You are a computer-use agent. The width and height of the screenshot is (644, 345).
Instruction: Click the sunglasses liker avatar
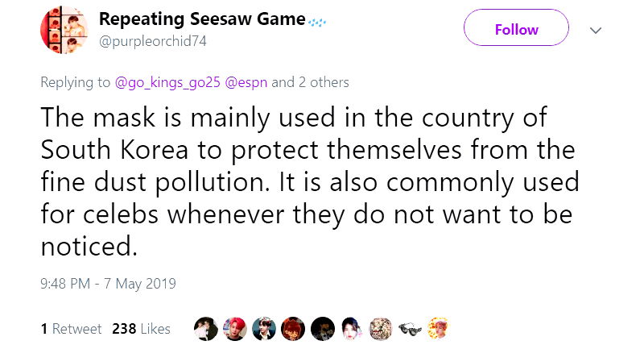(x=408, y=328)
